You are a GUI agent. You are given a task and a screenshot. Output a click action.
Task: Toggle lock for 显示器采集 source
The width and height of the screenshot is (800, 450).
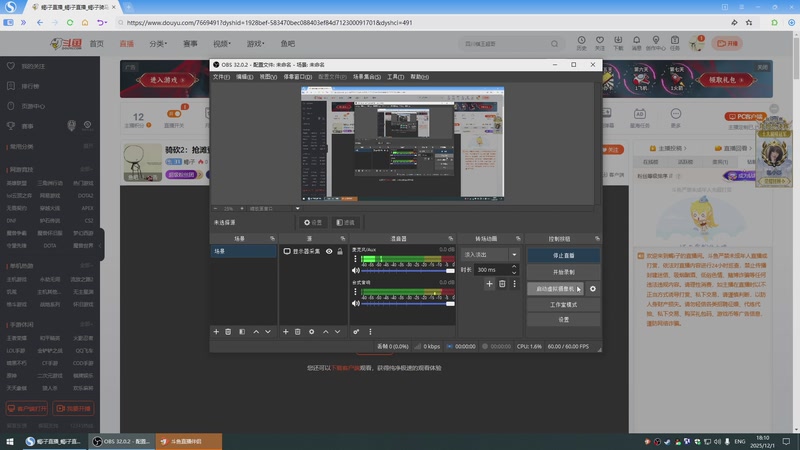340,251
